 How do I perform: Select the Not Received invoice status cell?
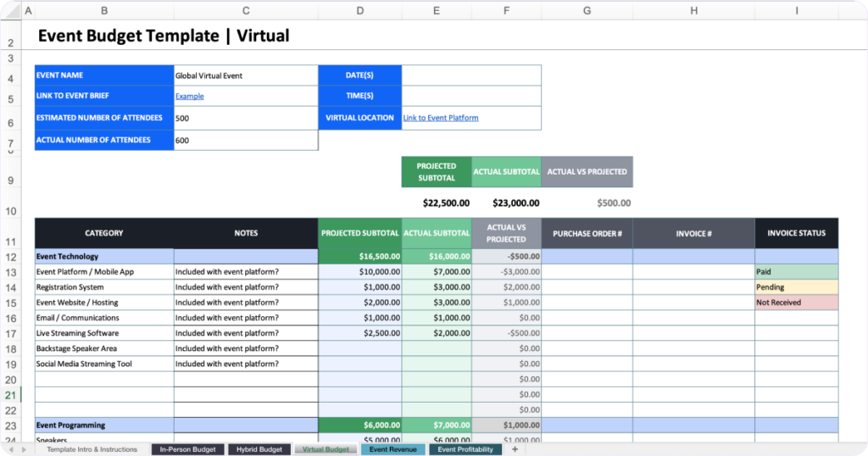click(796, 303)
